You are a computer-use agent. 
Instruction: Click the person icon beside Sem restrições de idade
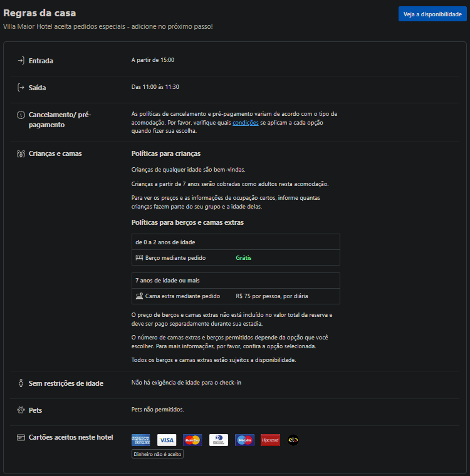tap(21, 383)
